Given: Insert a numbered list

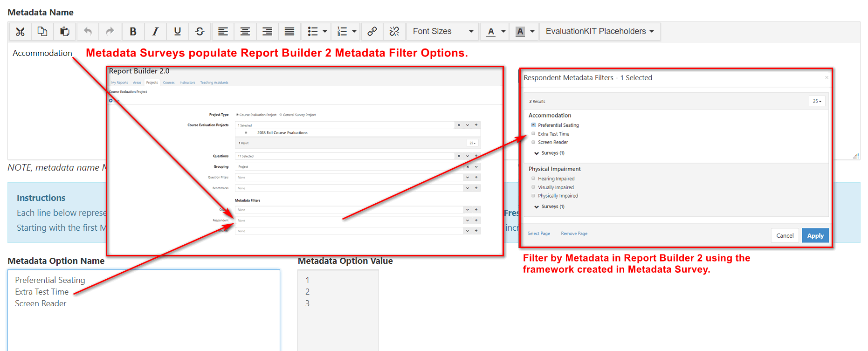Looking at the screenshot, I should point(342,32).
